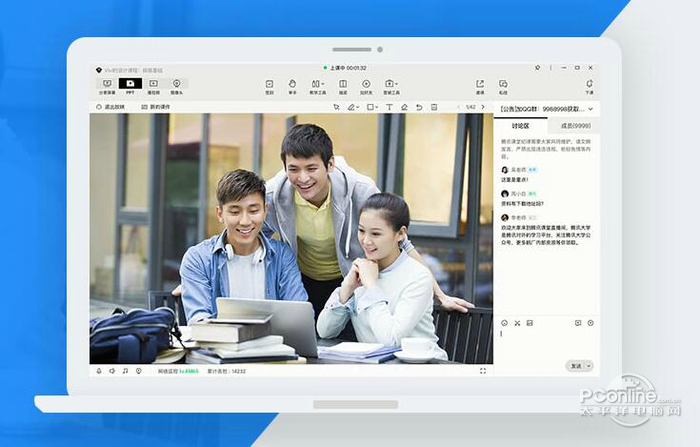Toggle the microphone icon at bottom left
The width and height of the screenshot is (700, 447).
[99, 371]
